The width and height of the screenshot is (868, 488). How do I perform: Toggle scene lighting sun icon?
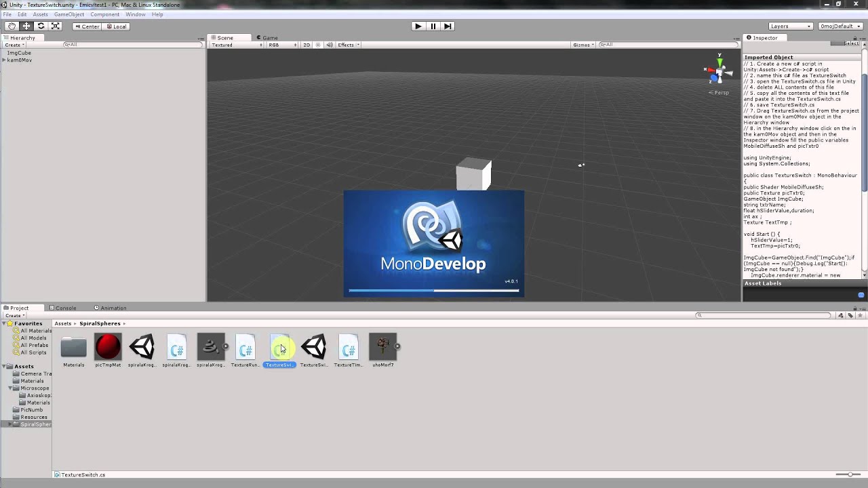319,45
